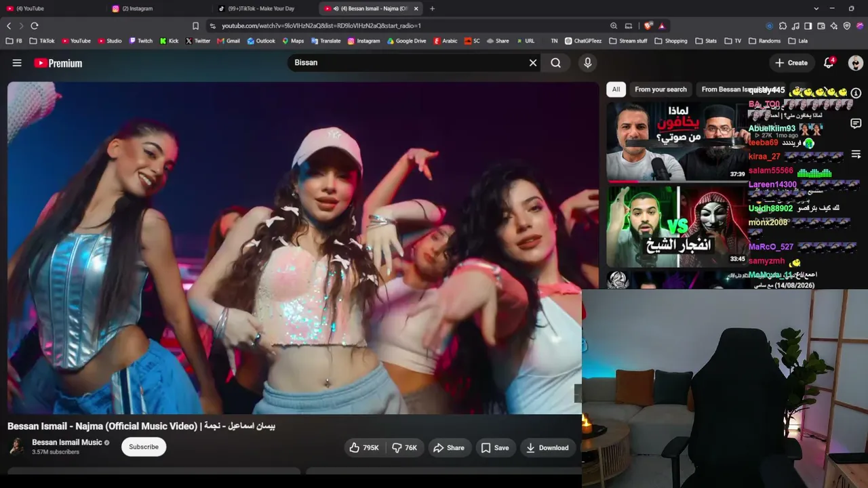
Task: Click the youtube.com address bar URL
Action: 321,26
